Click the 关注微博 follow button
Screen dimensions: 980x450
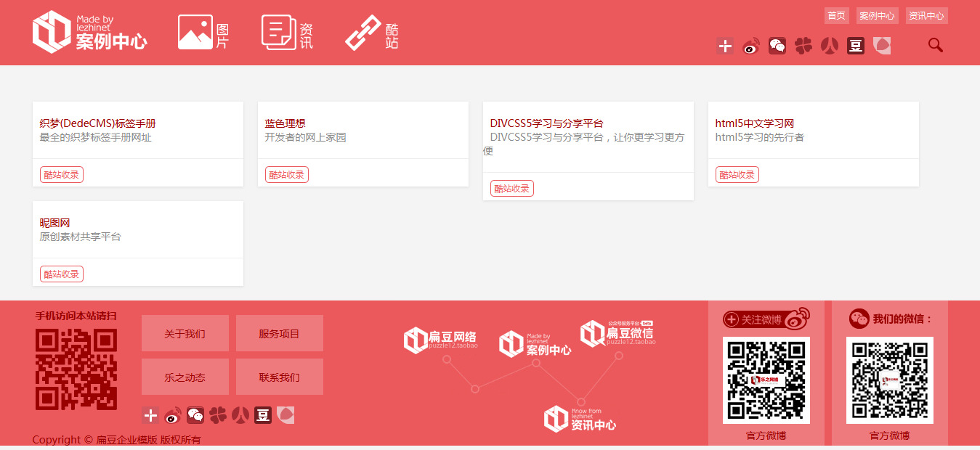pos(766,319)
